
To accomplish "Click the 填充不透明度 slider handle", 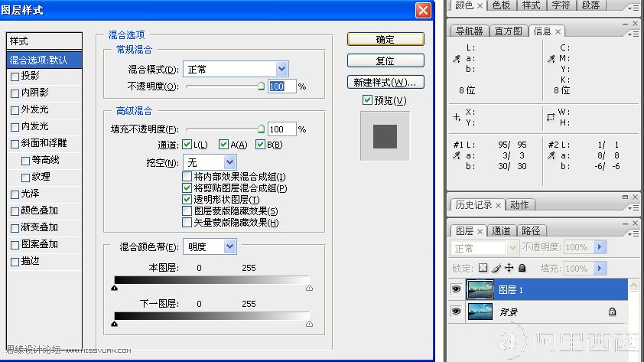I will [261, 129].
